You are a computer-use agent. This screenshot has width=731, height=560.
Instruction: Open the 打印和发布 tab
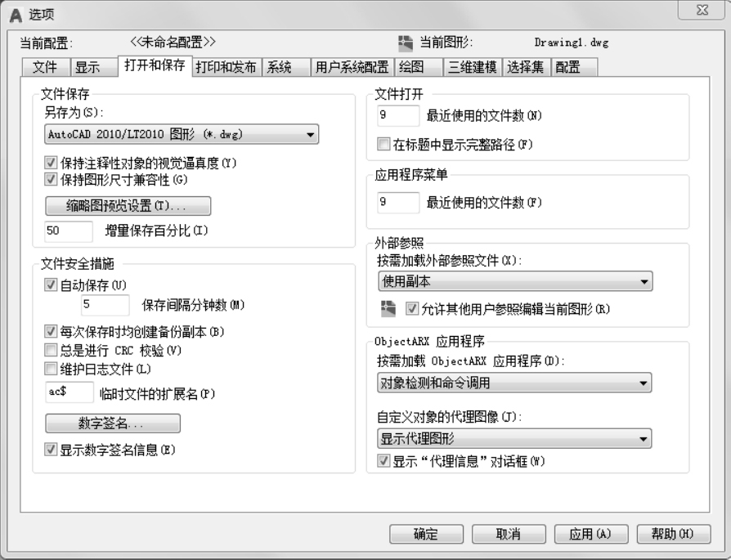pyautogui.click(x=226, y=67)
